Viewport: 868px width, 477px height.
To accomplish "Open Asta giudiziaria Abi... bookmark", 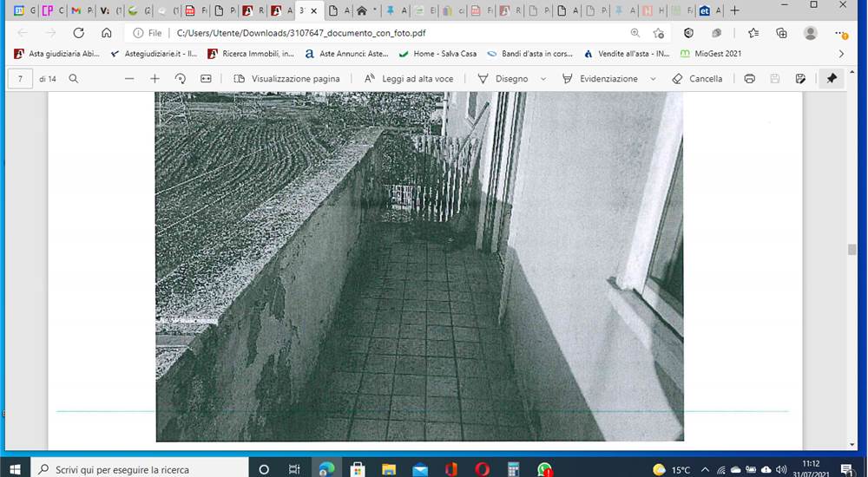I will tap(56, 54).
